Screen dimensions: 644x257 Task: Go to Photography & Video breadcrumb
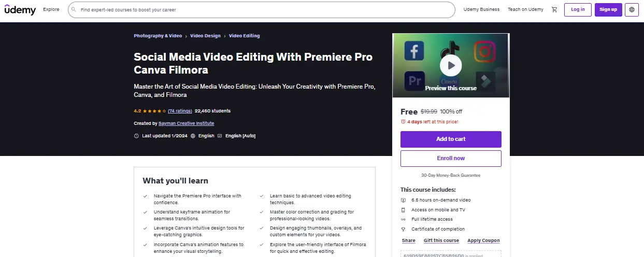158,36
